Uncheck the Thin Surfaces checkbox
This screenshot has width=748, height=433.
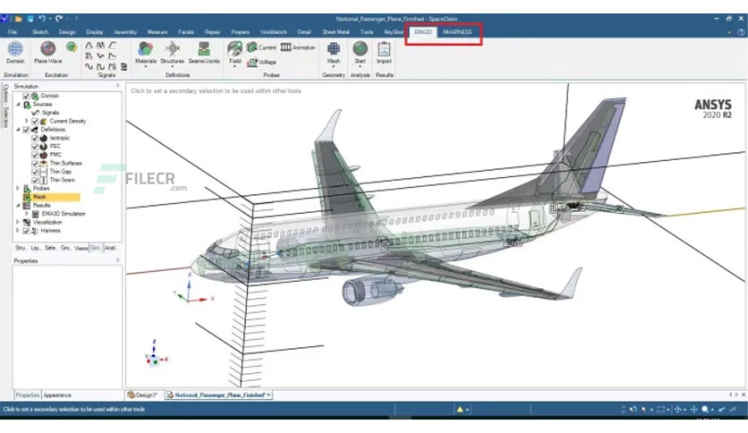tap(35, 162)
